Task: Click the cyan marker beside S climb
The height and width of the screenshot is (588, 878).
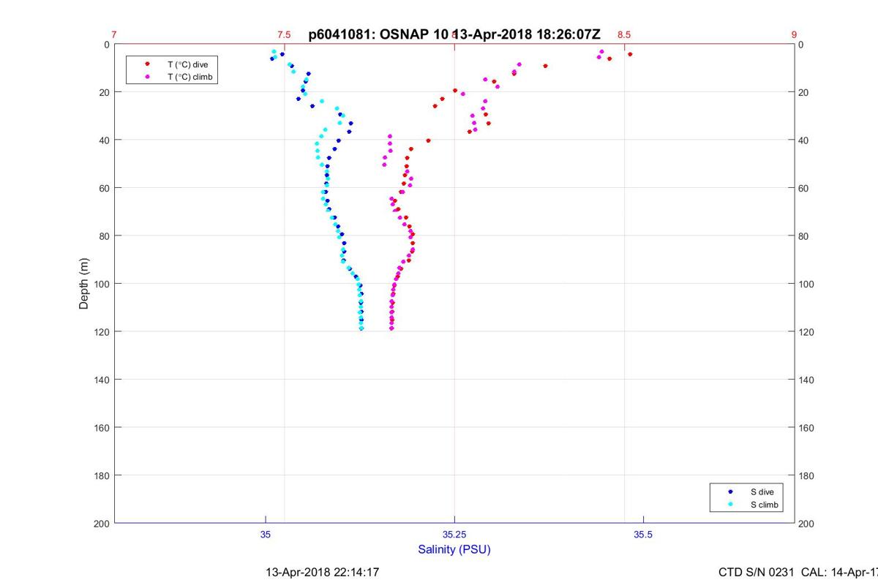Action: [x=730, y=505]
